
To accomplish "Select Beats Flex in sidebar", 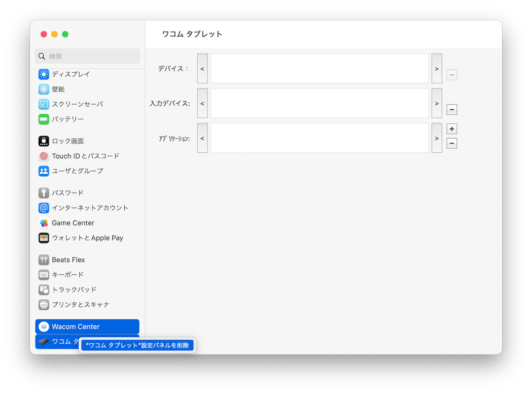I will click(68, 260).
